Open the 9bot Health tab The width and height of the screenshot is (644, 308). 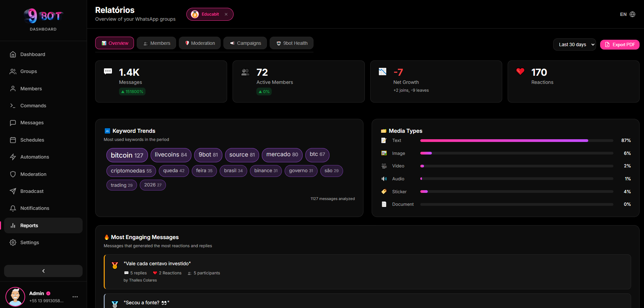[291, 43]
